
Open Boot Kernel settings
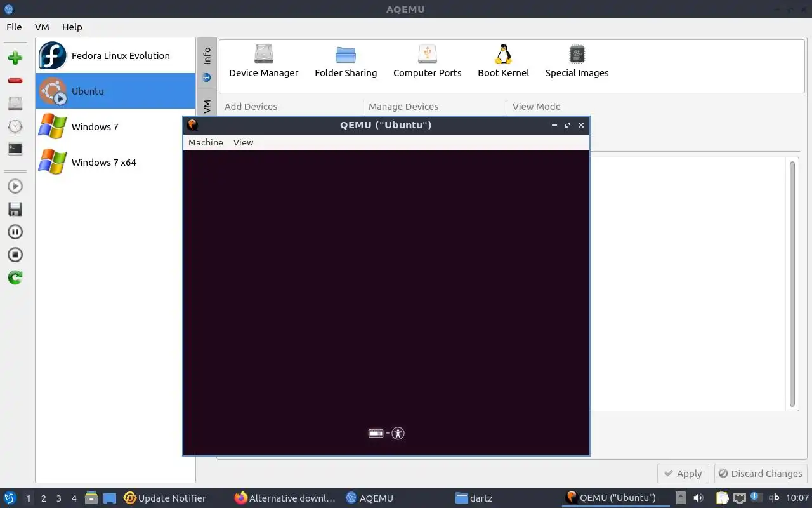[503, 61]
